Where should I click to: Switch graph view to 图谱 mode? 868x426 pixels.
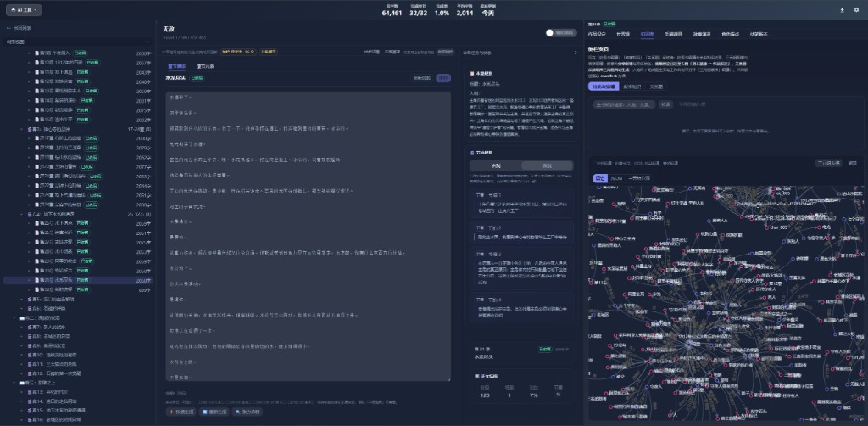click(x=600, y=178)
